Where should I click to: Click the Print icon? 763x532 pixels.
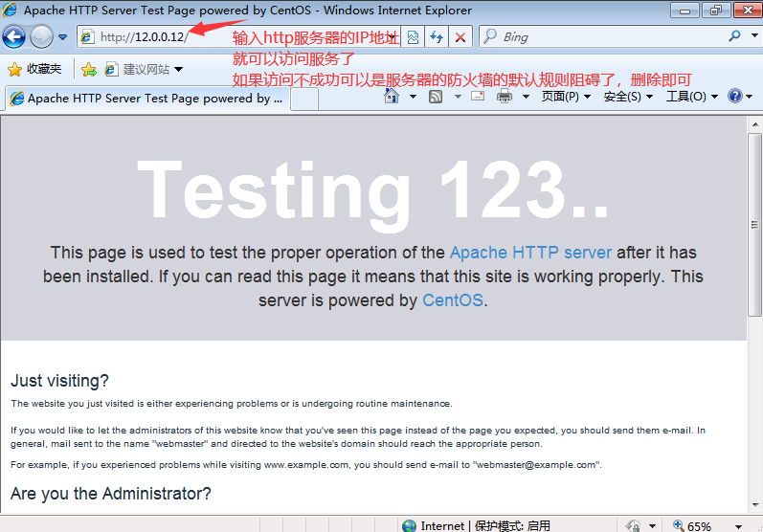(505, 97)
